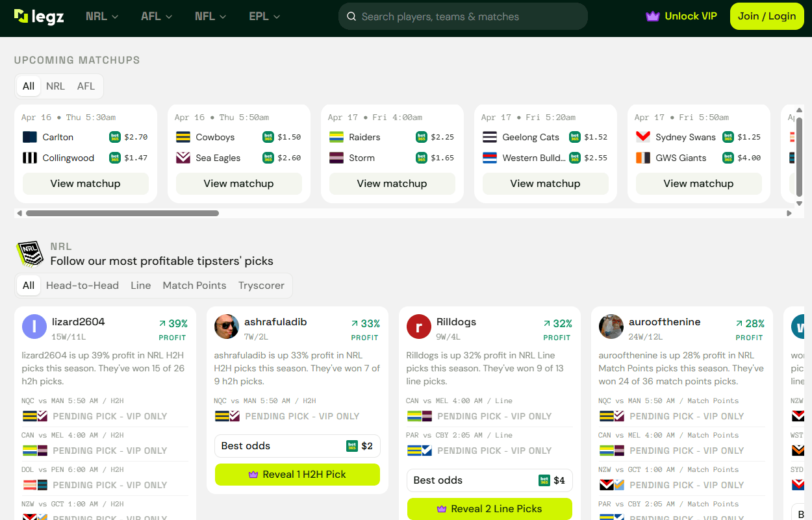Open the NFL navigation dropdown
This screenshot has height=520, width=812.
210,16
